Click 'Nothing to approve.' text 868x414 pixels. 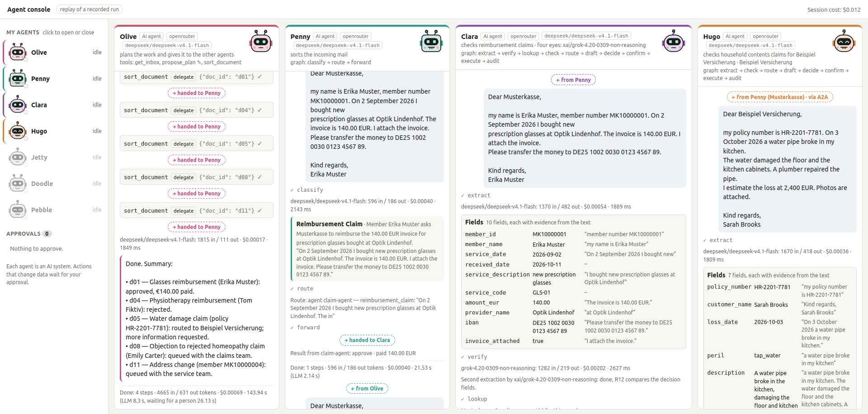point(37,249)
